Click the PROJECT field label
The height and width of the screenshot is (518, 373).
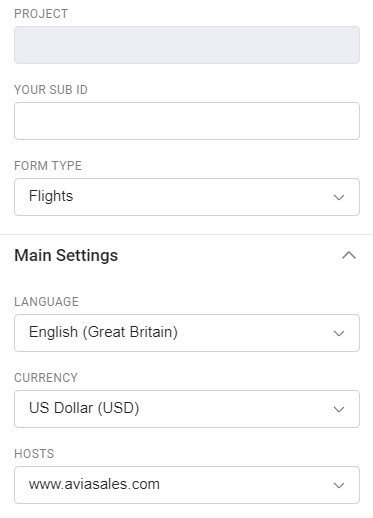click(41, 14)
